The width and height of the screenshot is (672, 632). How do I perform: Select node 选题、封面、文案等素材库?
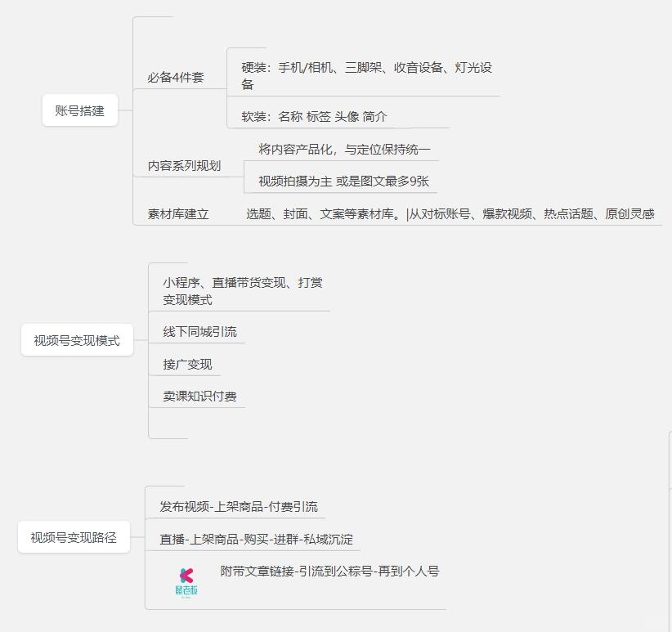coord(450,214)
